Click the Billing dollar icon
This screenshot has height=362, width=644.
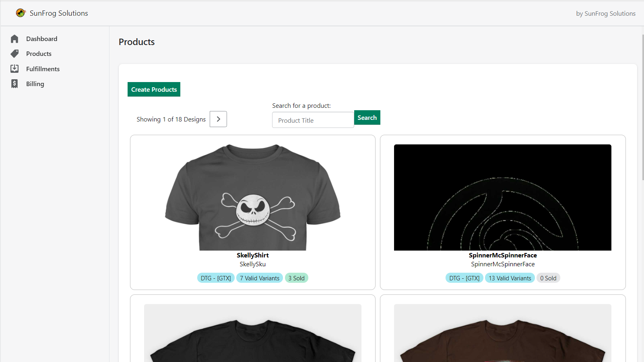[x=14, y=84]
